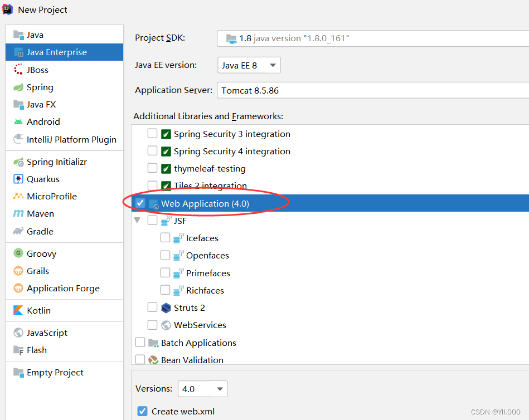
Task: Click the Application Server Tomcat field
Action: 372,90
